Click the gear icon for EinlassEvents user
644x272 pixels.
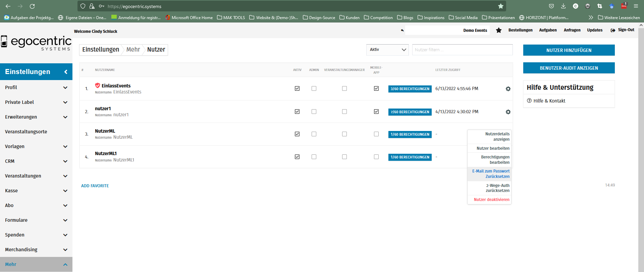point(508,89)
